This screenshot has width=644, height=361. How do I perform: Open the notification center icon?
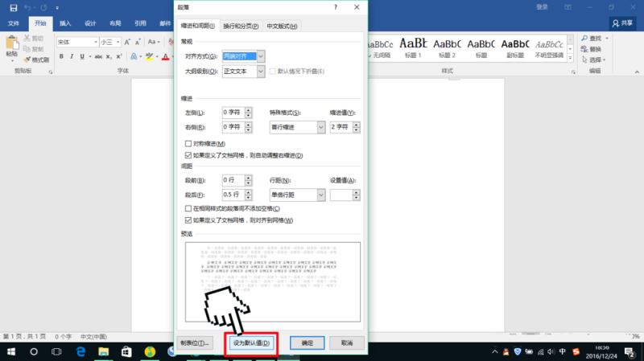(x=630, y=351)
